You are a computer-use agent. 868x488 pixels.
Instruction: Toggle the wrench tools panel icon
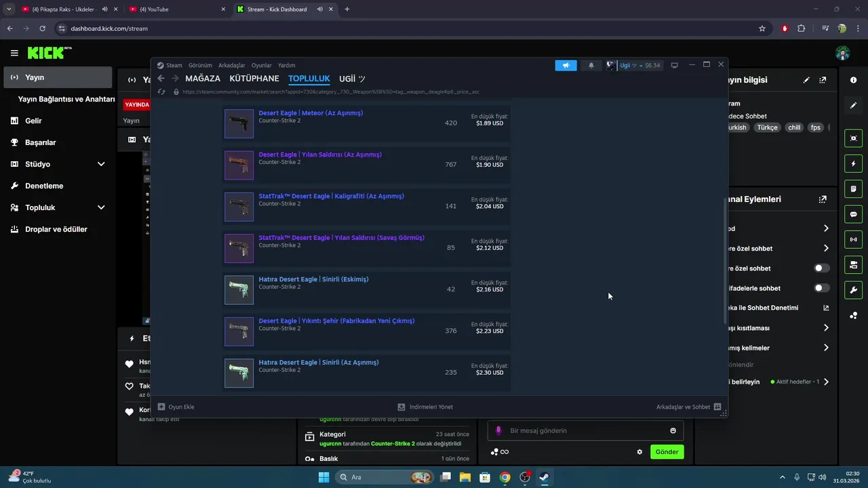coord(853,290)
